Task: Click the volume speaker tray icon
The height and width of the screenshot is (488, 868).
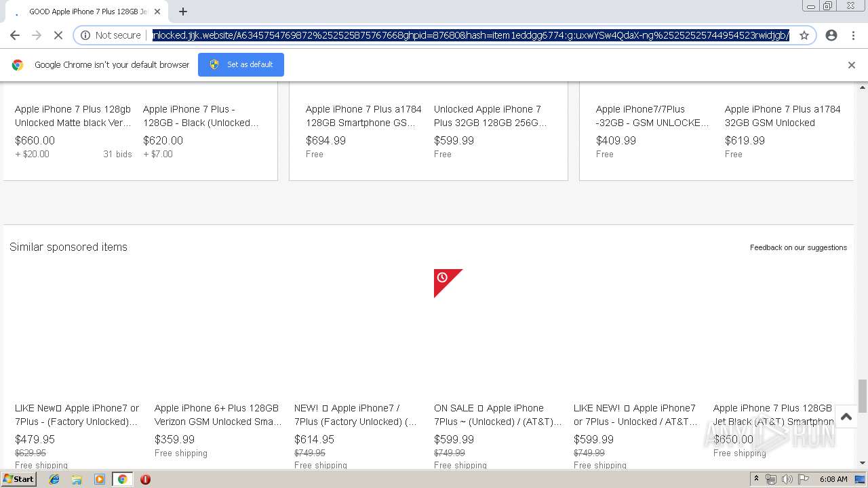Action: [787, 479]
